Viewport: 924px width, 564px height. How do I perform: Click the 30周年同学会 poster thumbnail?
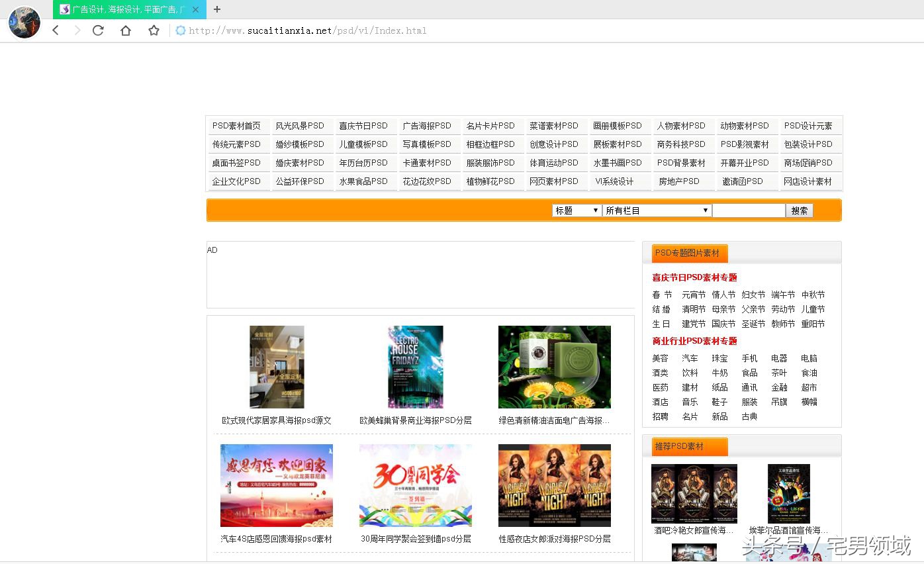point(415,485)
